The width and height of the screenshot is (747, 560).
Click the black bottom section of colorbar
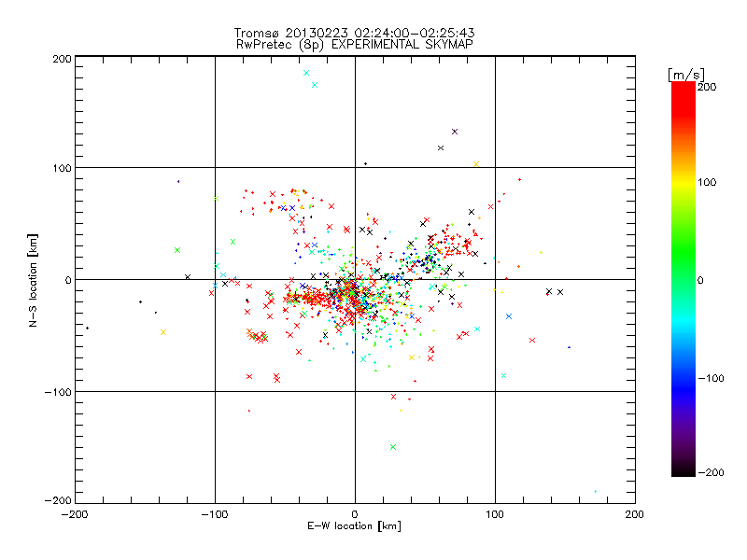(x=684, y=469)
